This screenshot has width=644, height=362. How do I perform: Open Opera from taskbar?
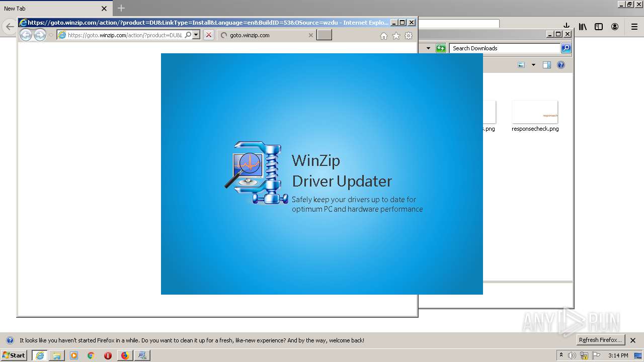pyautogui.click(x=108, y=355)
